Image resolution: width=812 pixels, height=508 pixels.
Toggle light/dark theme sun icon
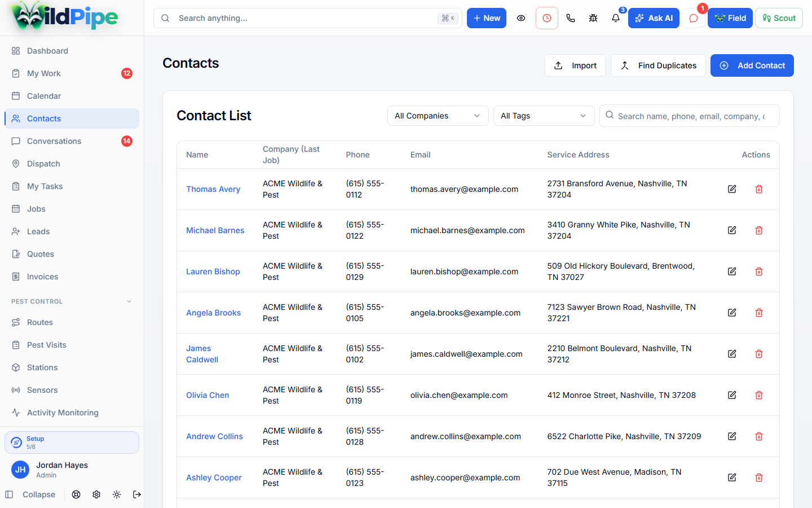117,494
